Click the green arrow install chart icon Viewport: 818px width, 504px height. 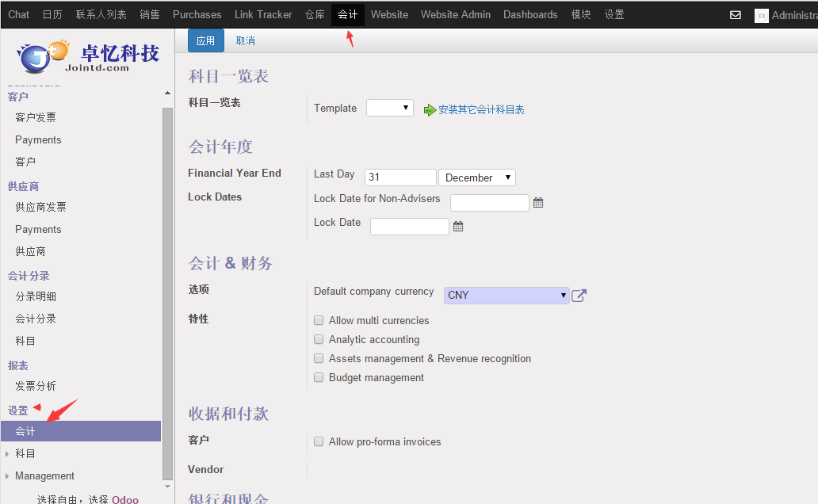pos(430,110)
